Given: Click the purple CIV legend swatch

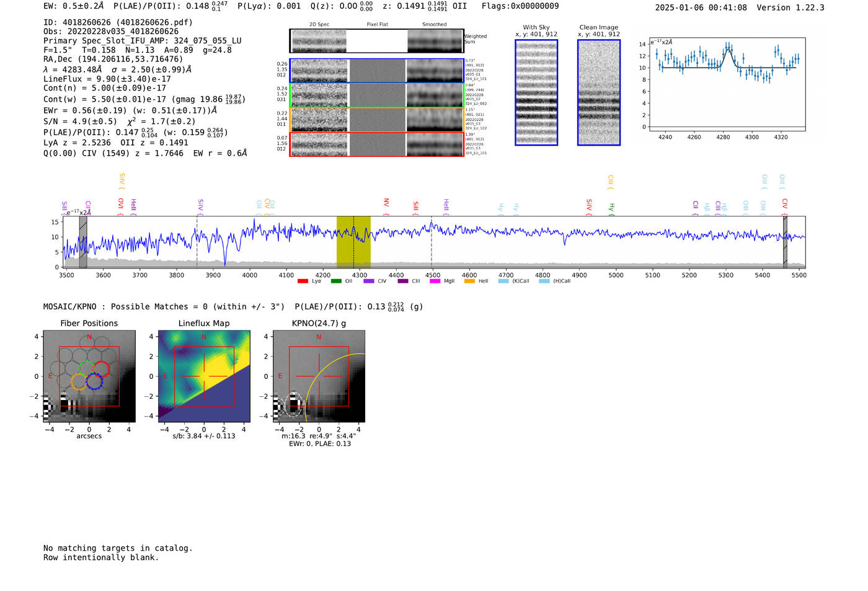Looking at the screenshot, I should click(x=369, y=281).
